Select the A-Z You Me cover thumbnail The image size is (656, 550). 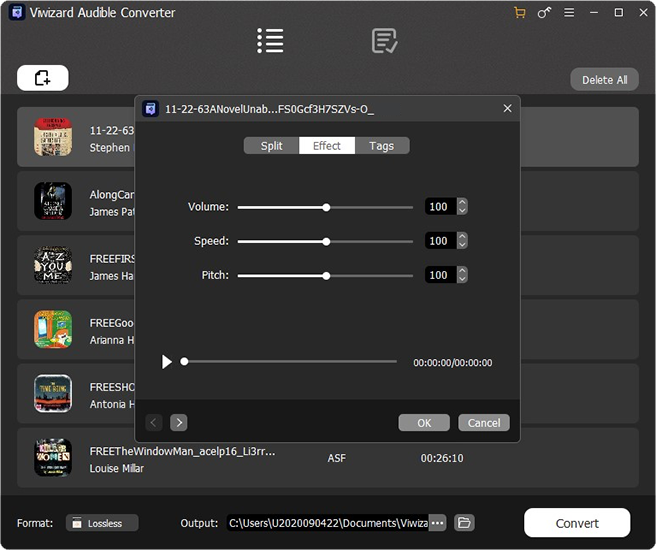tap(53, 265)
